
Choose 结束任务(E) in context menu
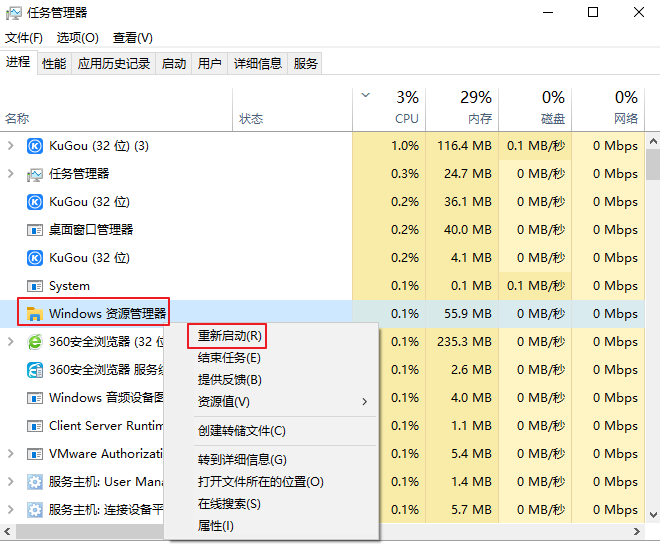point(229,358)
